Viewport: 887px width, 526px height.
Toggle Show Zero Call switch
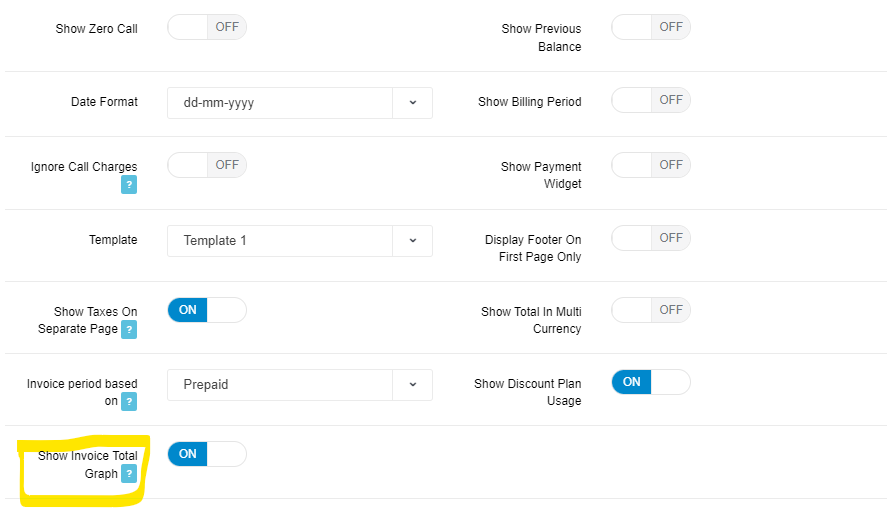click(206, 28)
